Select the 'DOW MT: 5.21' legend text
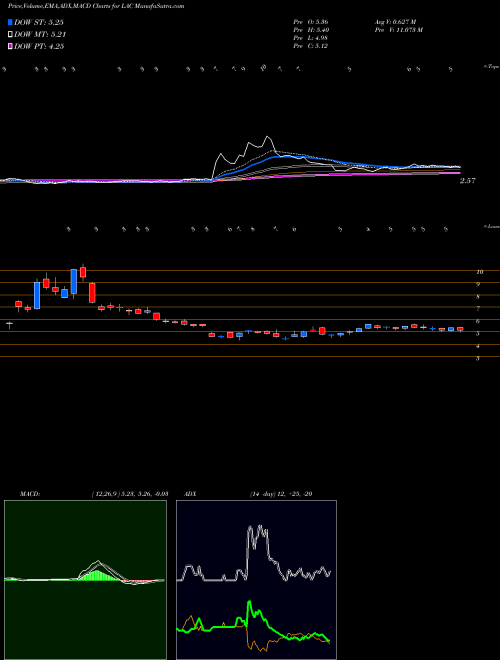Image resolution: width=500 pixels, height=660 pixels. [x=40, y=35]
